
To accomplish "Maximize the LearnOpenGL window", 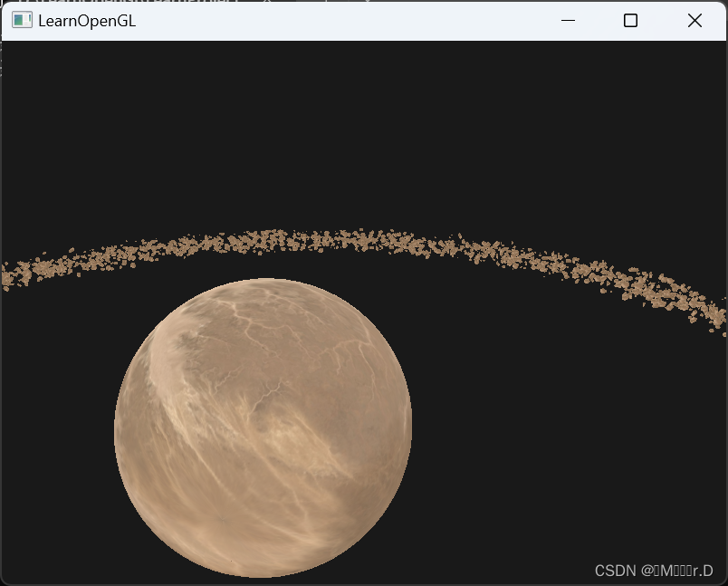I will tap(631, 20).
